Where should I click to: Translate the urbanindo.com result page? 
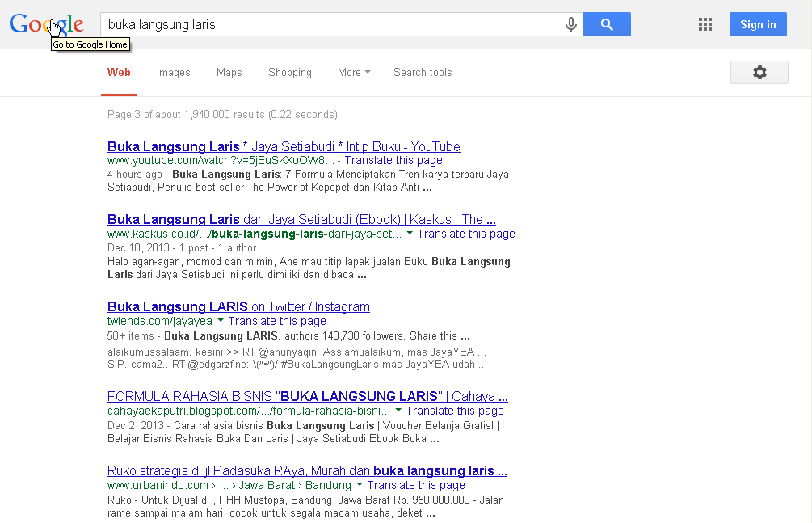click(x=416, y=485)
